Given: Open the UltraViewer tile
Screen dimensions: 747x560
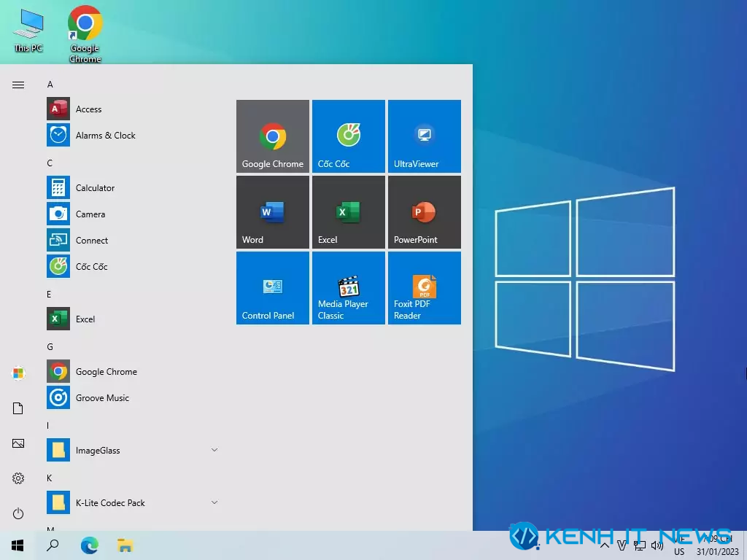Looking at the screenshot, I should 424,136.
